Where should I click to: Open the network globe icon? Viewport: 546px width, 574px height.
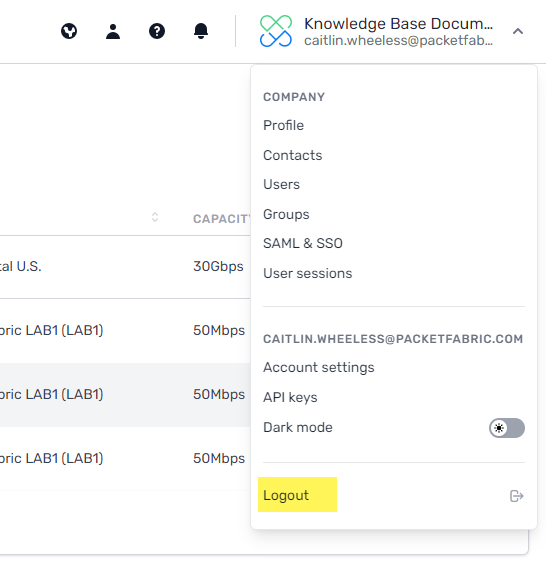(69, 31)
